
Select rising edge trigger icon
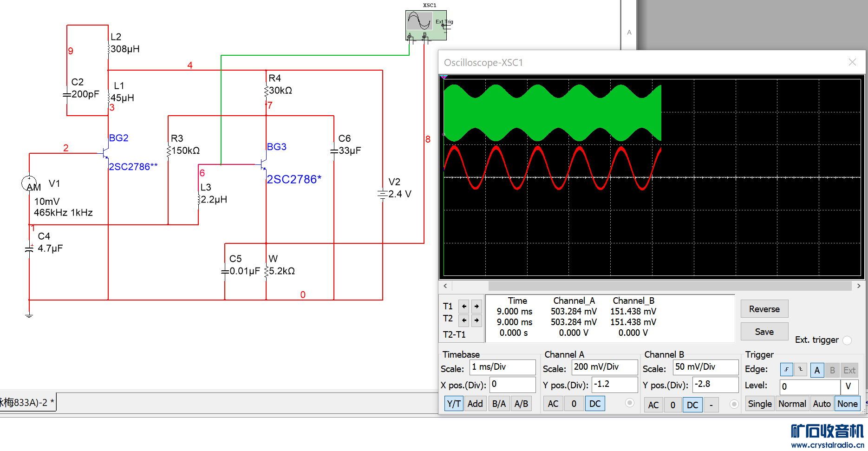[786, 370]
